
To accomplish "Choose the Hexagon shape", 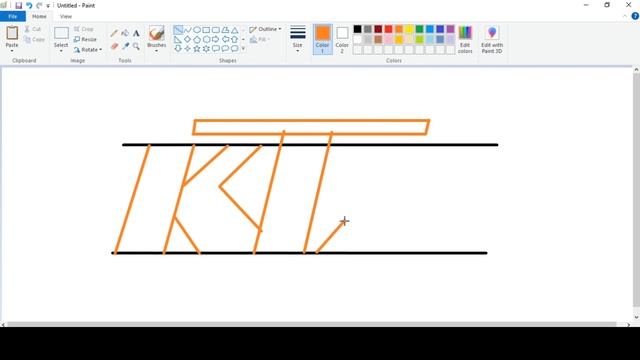I will pyautogui.click(x=206, y=40).
